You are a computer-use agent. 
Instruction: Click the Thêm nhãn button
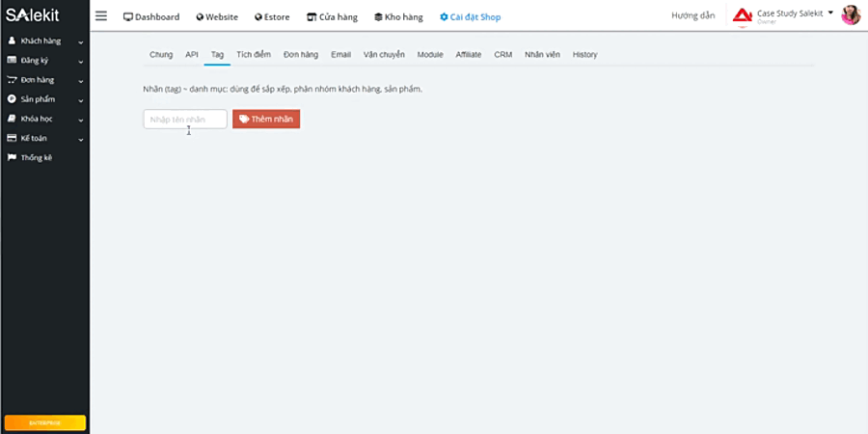click(266, 119)
